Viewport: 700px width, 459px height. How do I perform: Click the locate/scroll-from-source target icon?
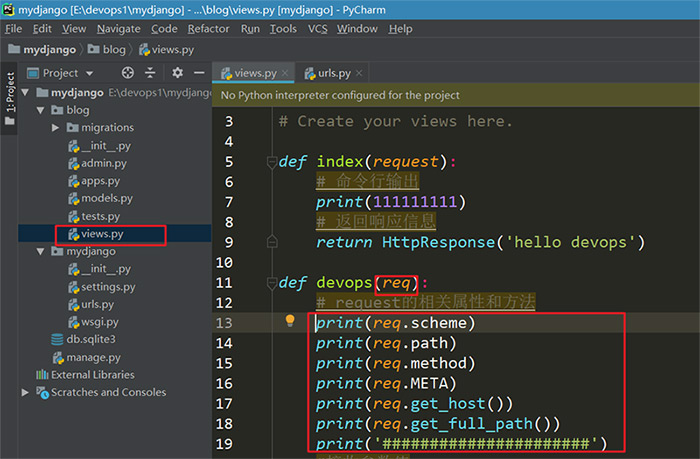point(127,73)
